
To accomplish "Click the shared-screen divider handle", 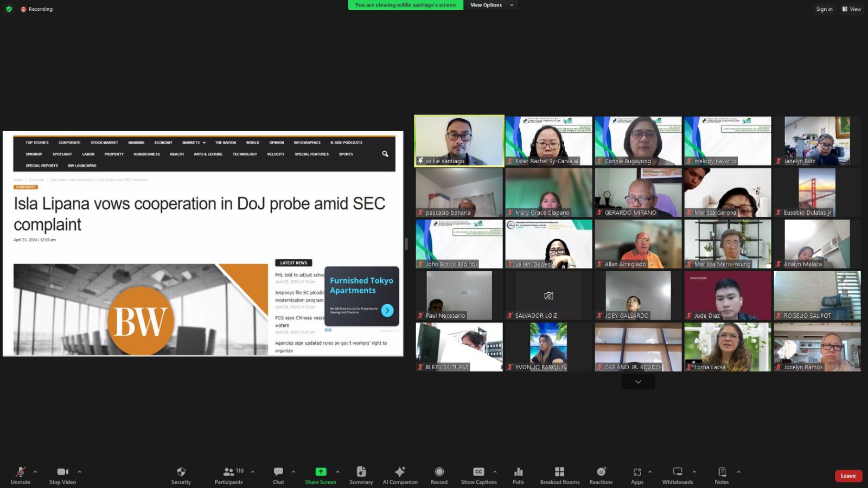I will pos(406,243).
